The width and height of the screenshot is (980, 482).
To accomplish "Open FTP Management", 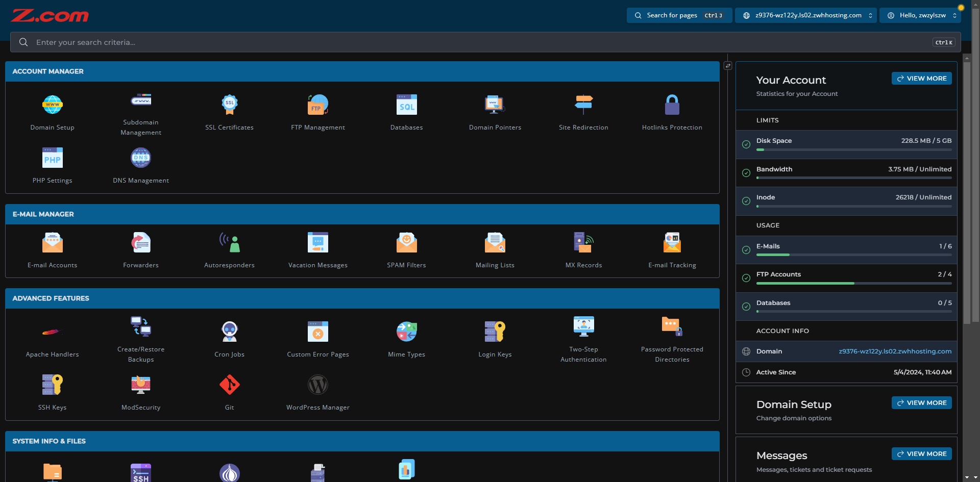I will click(318, 112).
